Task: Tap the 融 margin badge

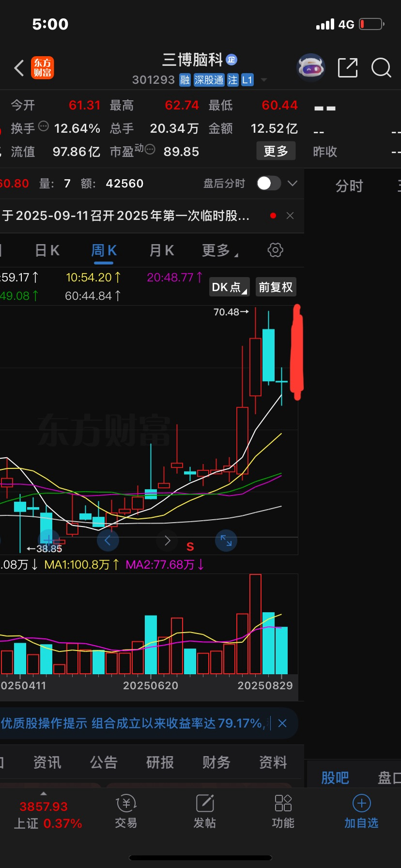Action: pyautogui.click(x=185, y=80)
